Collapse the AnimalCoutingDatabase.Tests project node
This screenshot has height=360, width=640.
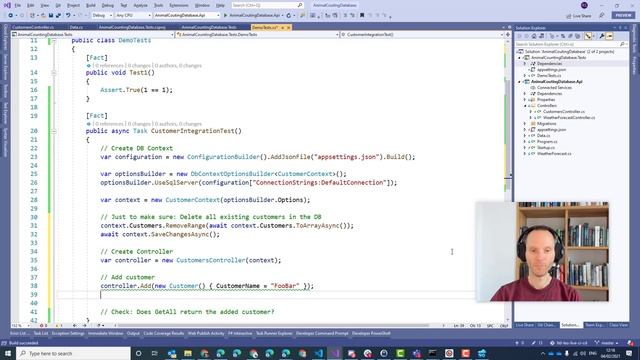pyautogui.click(x=520, y=58)
